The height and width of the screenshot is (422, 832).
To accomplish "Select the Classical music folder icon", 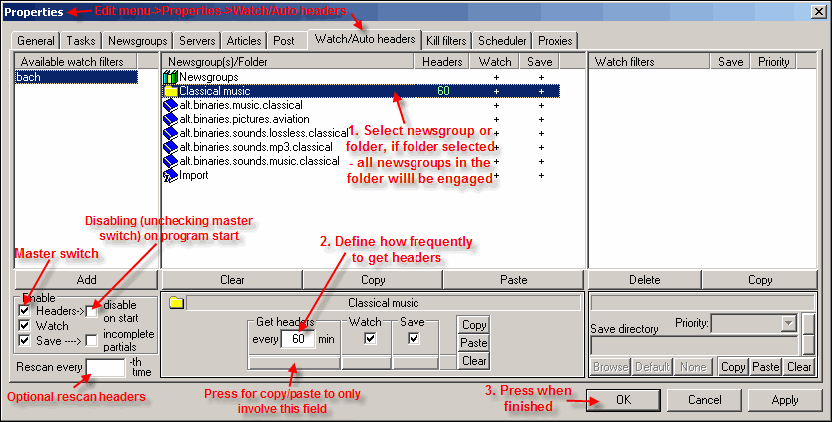I will coord(170,91).
